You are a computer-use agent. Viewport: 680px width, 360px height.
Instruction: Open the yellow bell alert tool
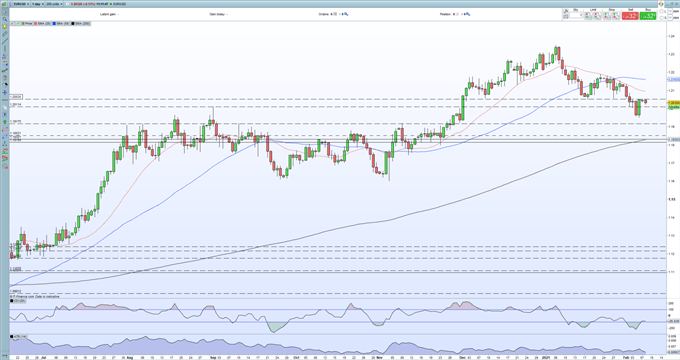[x=5, y=26]
